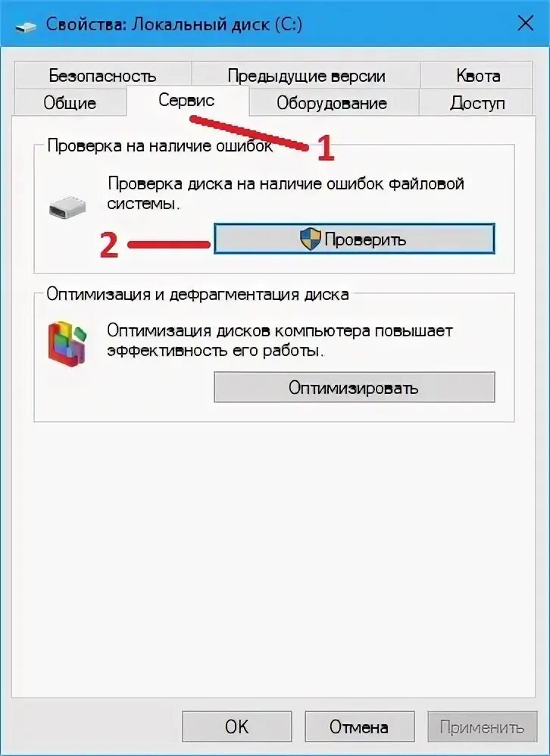Click the Проверить button
The image size is (550, 756).
pyautogui.click(x=355, y=239)
